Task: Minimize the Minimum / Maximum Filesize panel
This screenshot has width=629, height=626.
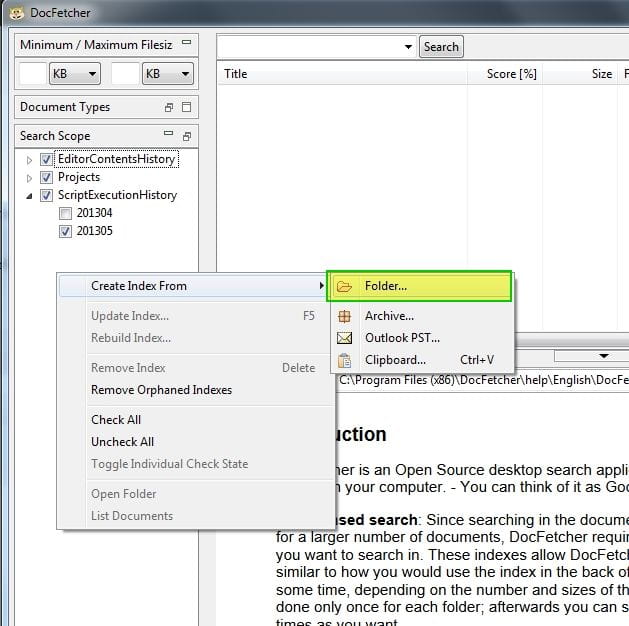Action: 187,42
